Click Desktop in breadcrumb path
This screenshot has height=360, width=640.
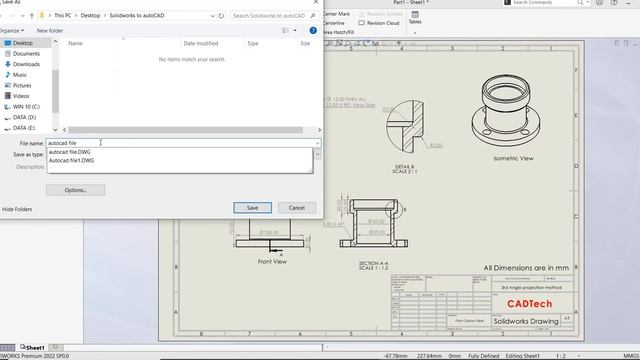90,16
